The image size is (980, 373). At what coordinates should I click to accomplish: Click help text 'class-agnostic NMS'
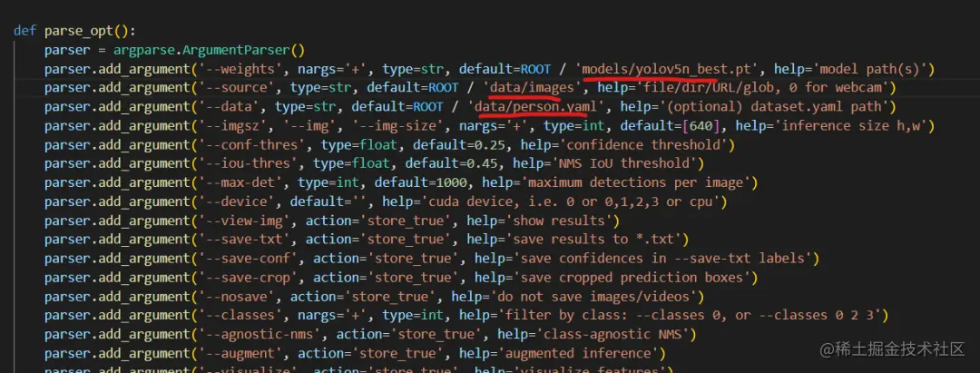click(615, 334)
